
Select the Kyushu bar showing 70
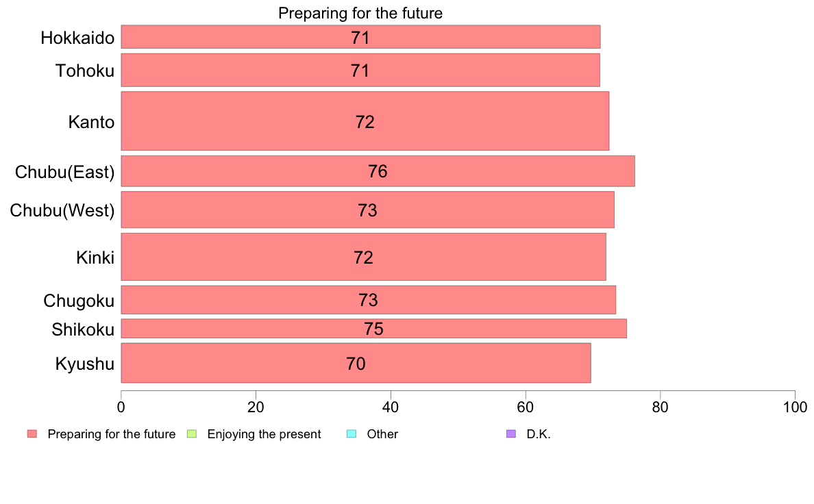356,363
